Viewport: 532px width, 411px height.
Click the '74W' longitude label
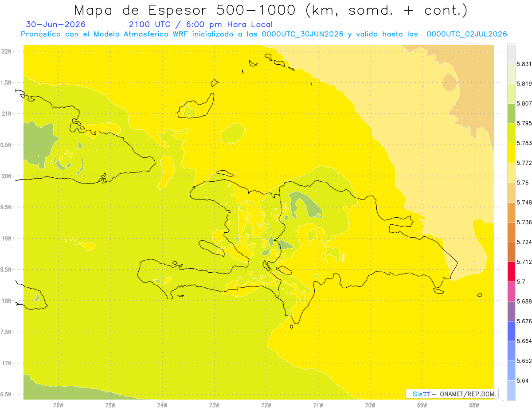tap(162, 405)
